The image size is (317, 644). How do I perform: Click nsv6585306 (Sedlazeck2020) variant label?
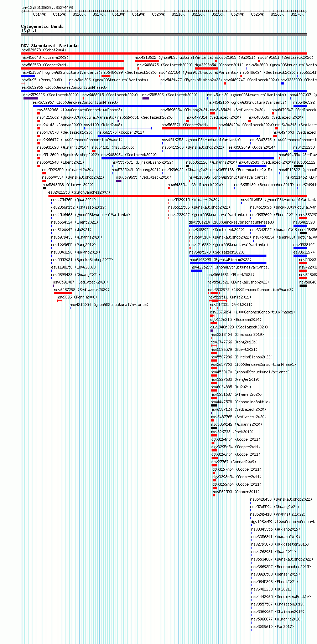coord(170,95)
